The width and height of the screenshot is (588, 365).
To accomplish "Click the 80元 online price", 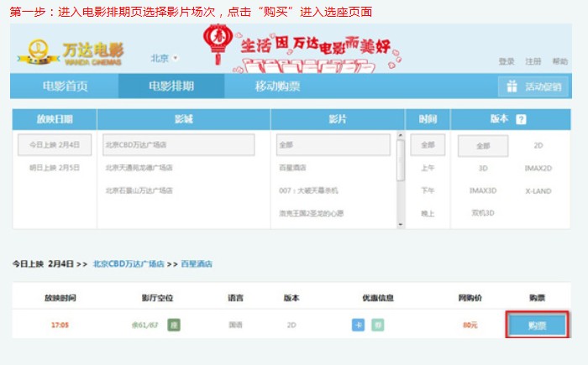I will [x=470, y=325].
